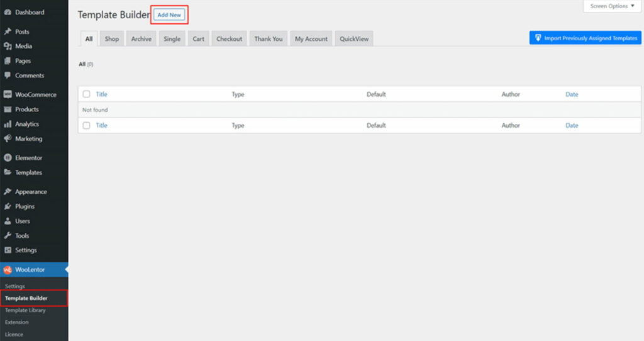The image size is (644, 341).
Task: Click the Elementor circle icon
Action: click(8, 158)
